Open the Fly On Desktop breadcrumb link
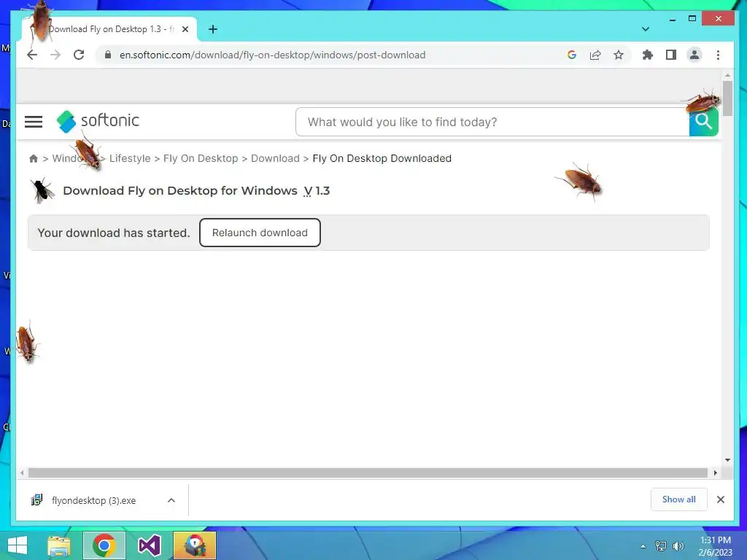 (201, 158)
